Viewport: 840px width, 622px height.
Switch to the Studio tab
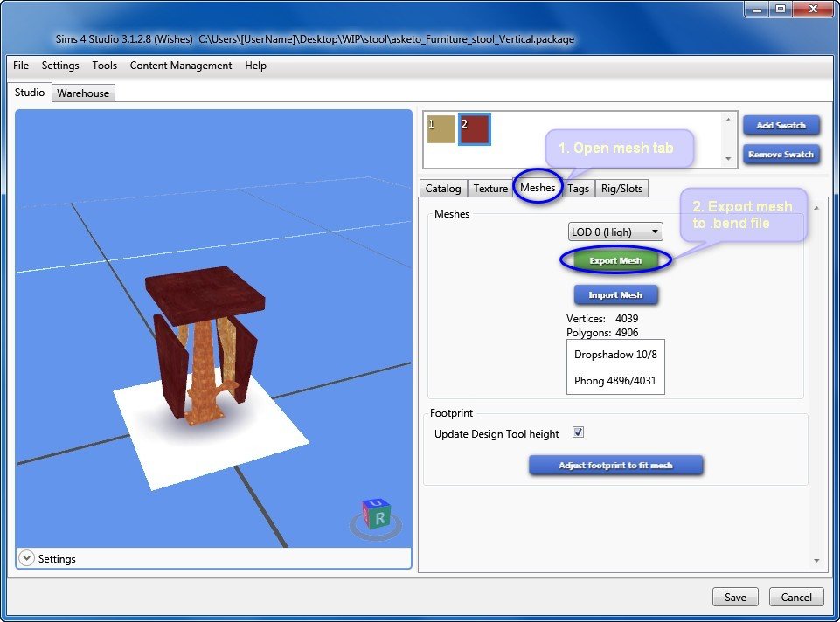pyautogui.click(x=30, y=92)
